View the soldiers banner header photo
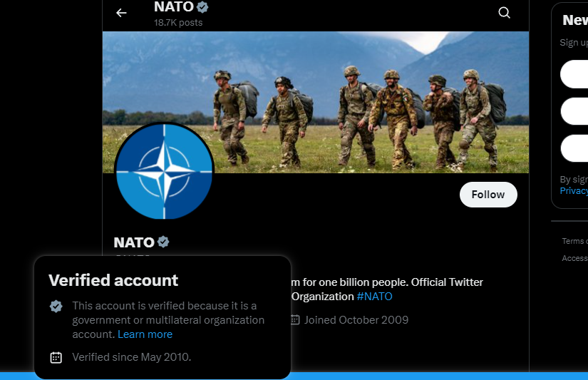588x380 pixels. (x=315, y=102)
